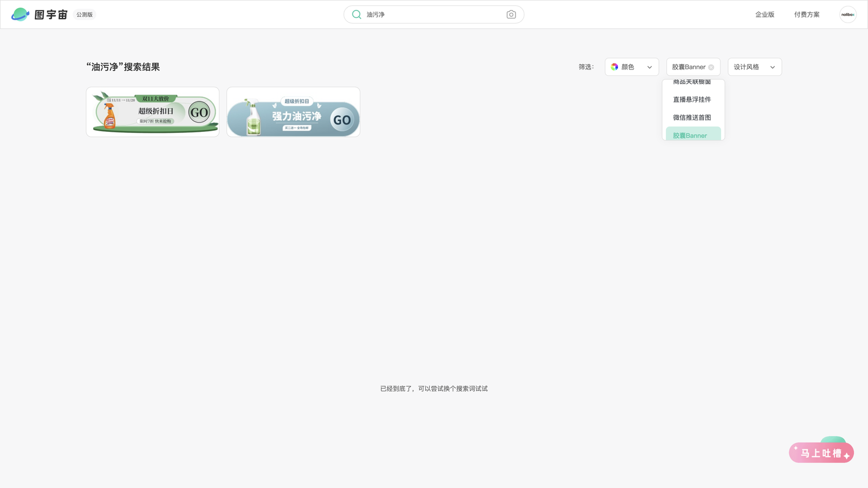
Task: Click the "油污净"搜索结果 heading
Action: [123, 67]
